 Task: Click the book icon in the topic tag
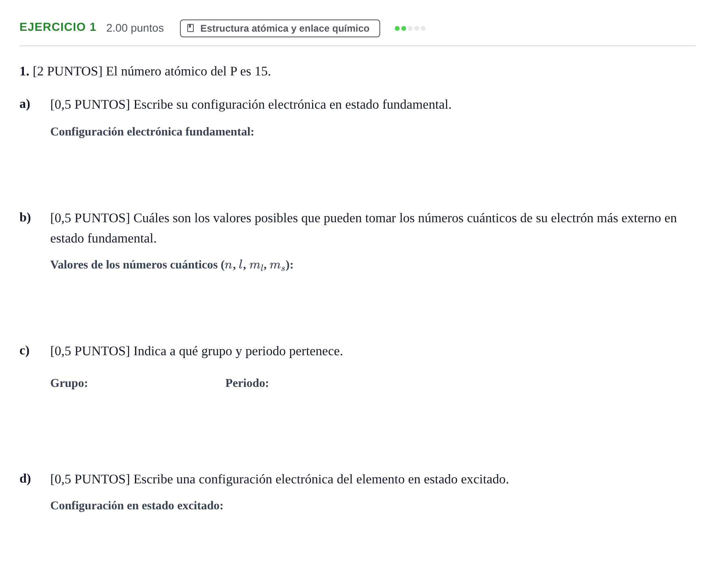[191, 28]
